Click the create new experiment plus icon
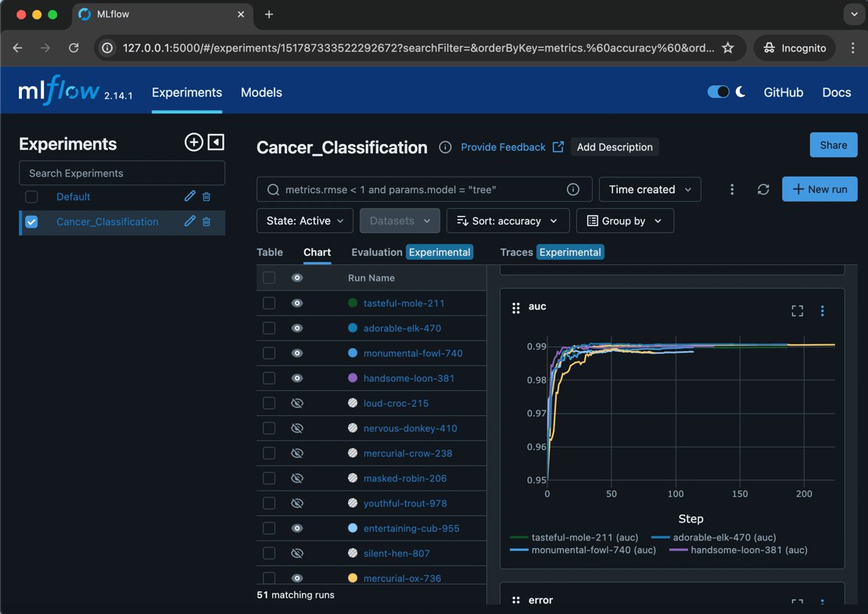 (193, 142)
